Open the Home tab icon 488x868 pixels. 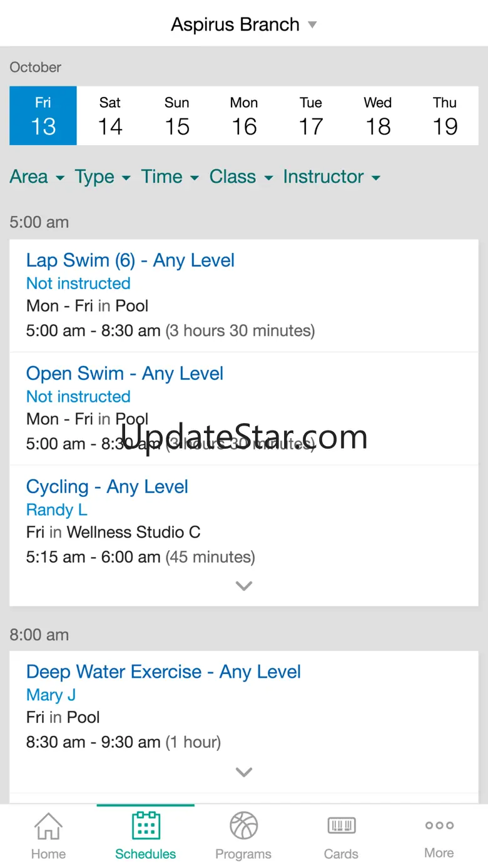coord(48,826)
